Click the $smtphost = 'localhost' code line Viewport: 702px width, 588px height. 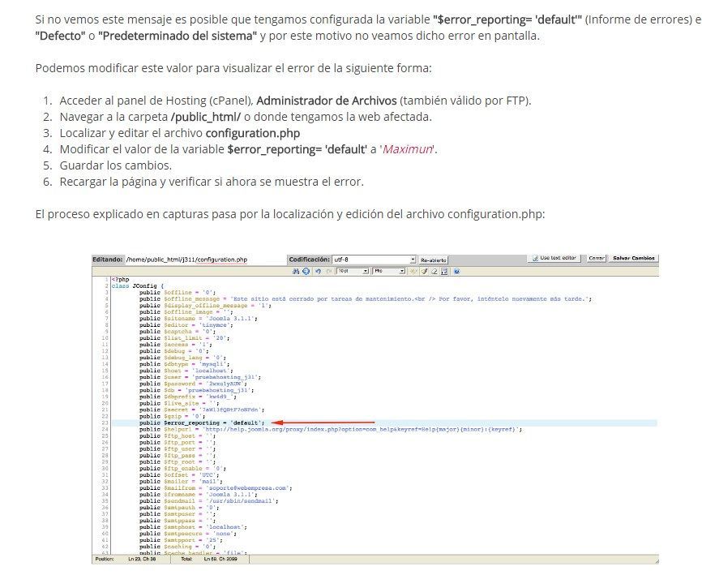point(193,527)
